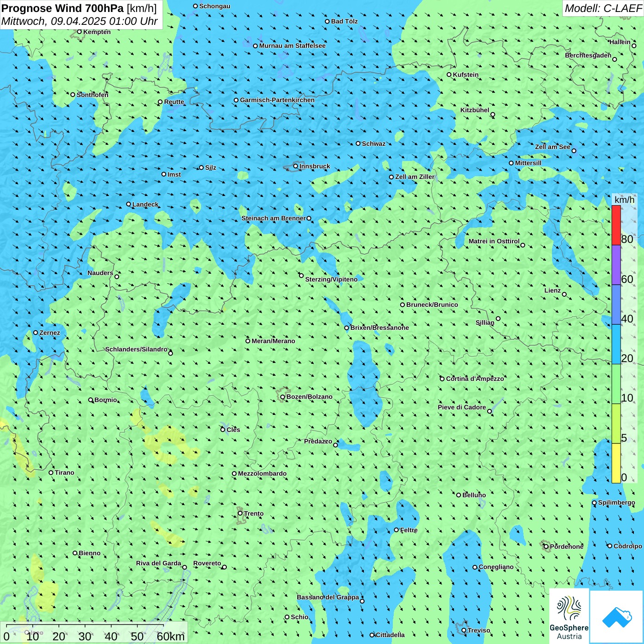644x644 pixels.
Task: Click the 'Steinach am Brenner' label
Action: 274,218
